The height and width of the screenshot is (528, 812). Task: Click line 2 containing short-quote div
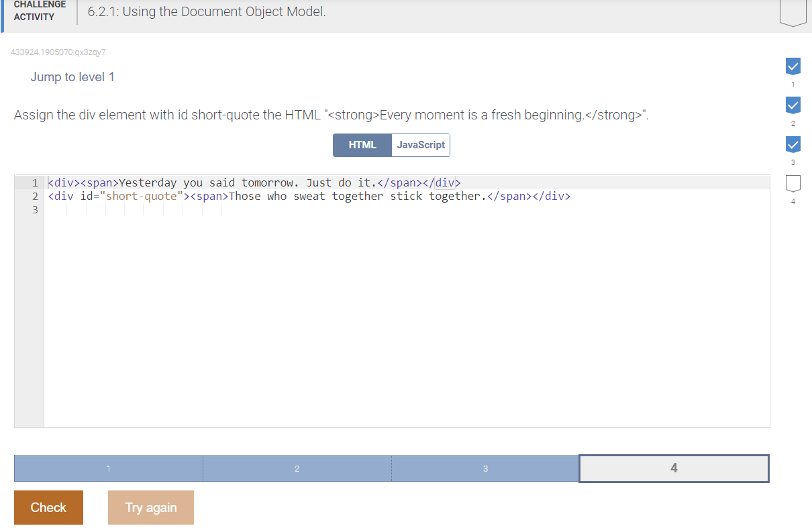309,196
